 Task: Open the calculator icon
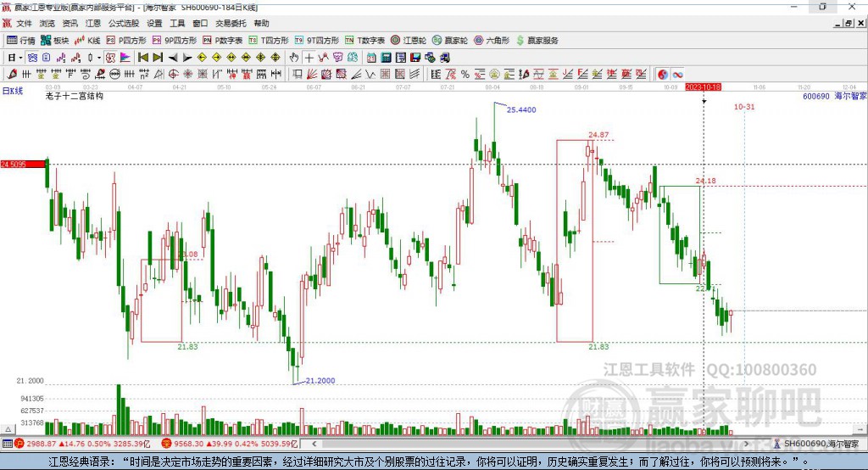(386, 58)
